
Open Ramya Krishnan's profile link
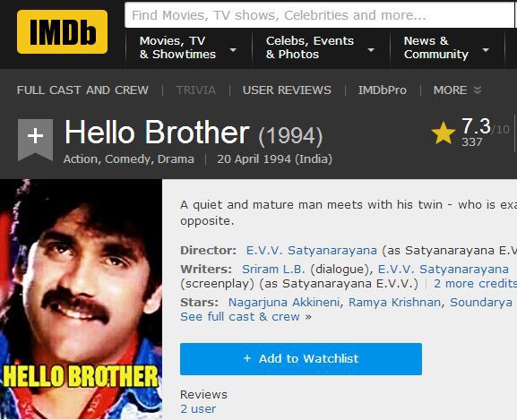[394, 303]
